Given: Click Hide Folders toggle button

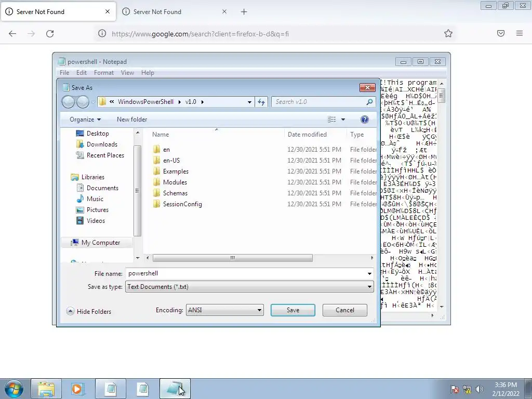Looking at the screenshot, I should (x=89, y=312).
